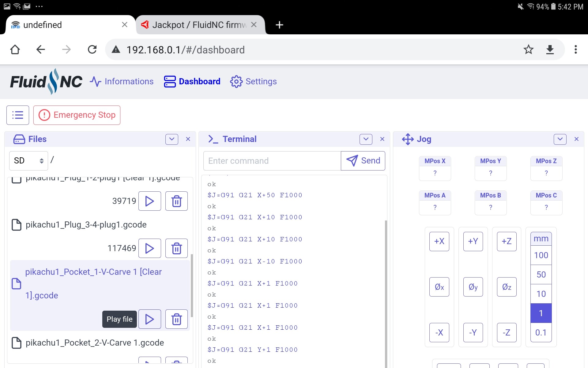588x368 pixels.
Task: Jog in the +Z direction
Action: coord(507,241)
